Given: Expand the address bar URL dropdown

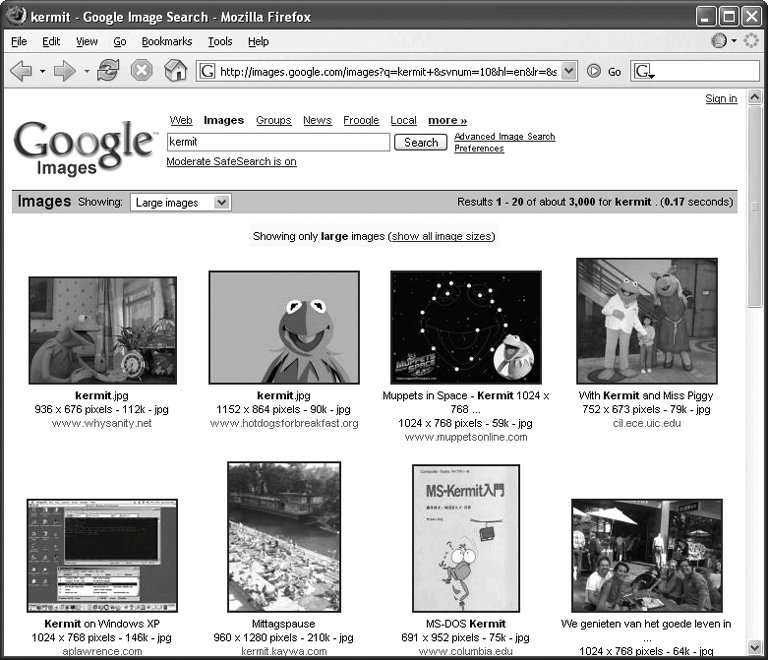Looking at the screenshot, I should click(569, 71).
